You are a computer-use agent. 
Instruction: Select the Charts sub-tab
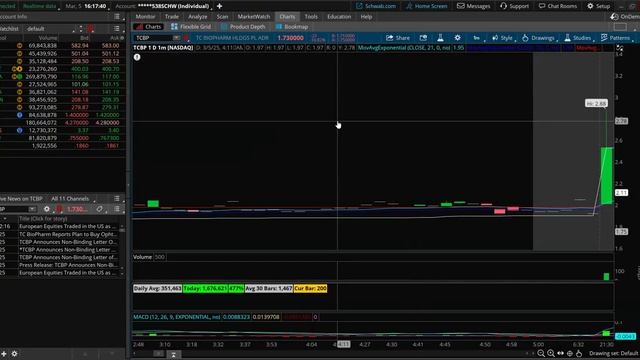(149, 27)
